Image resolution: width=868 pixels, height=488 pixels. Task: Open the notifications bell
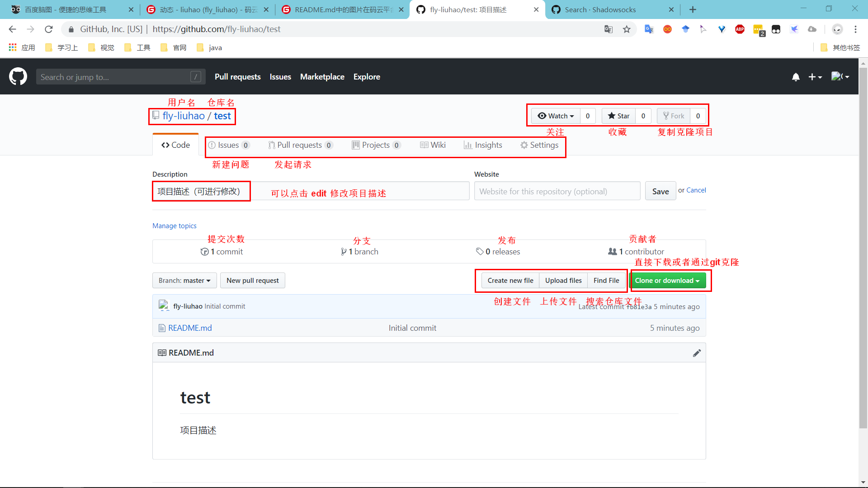pyautogui.click(x=796, y=77)
